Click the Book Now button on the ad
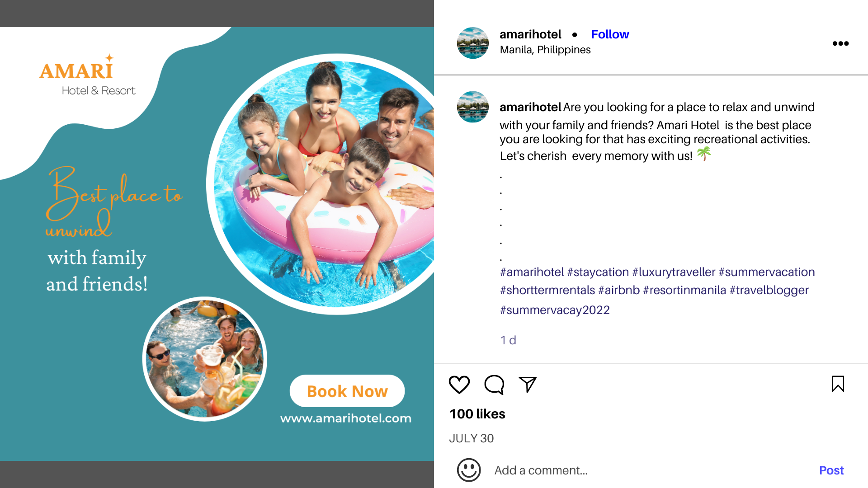The width and height of the screenshot is (868, 488). (x=347, y=391)
